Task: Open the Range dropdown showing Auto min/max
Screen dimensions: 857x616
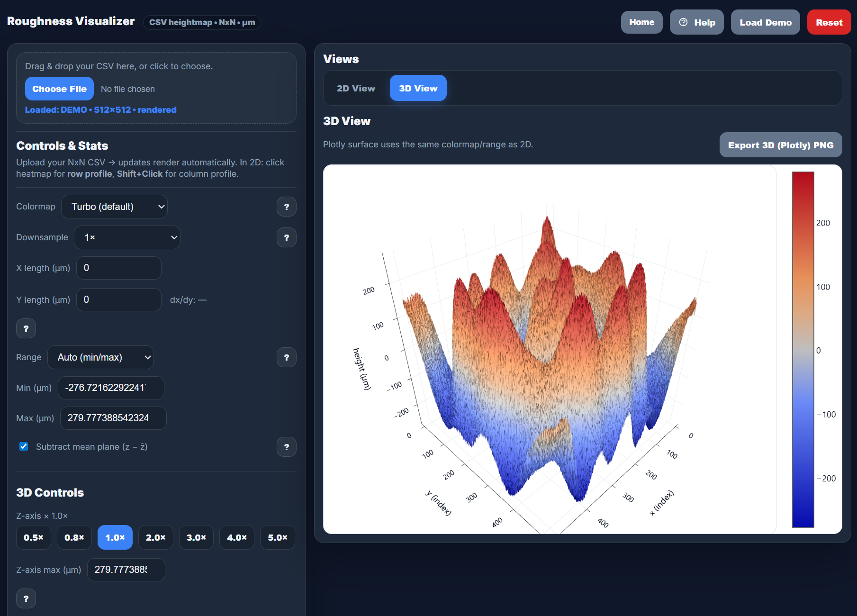Action: click(x=100, y=357)
